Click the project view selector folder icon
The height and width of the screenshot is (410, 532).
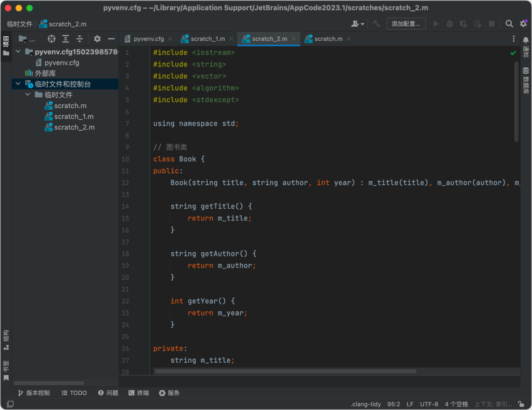click(23, 39)
